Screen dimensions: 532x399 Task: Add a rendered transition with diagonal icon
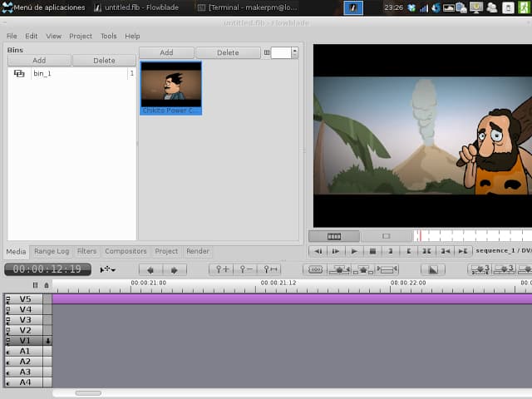(x=433, y=269)
